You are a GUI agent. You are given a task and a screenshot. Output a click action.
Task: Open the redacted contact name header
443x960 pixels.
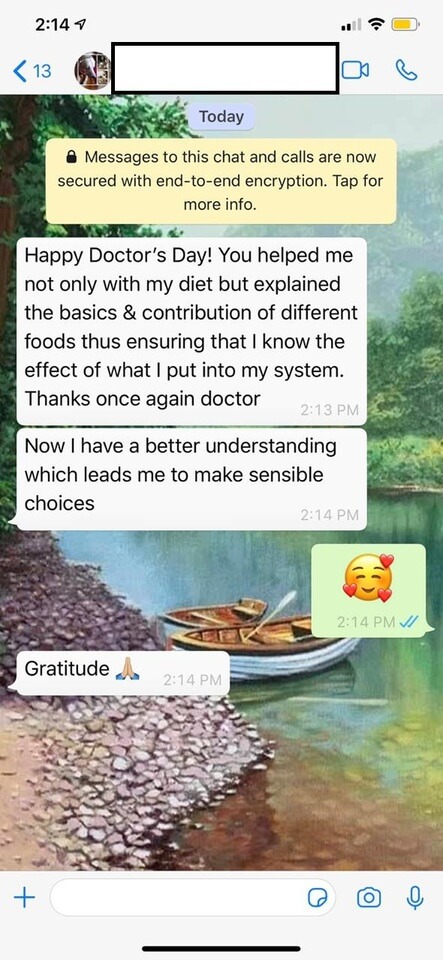[225, 69]
